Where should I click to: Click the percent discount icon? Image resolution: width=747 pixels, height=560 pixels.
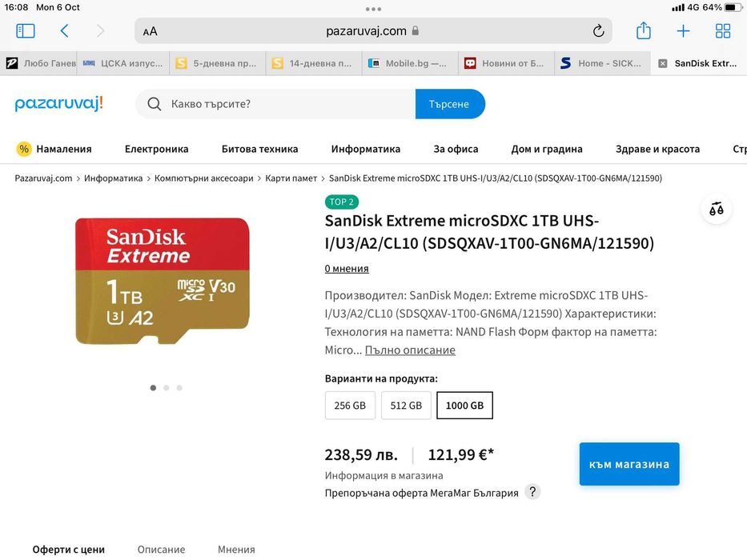tap(24, 149)
